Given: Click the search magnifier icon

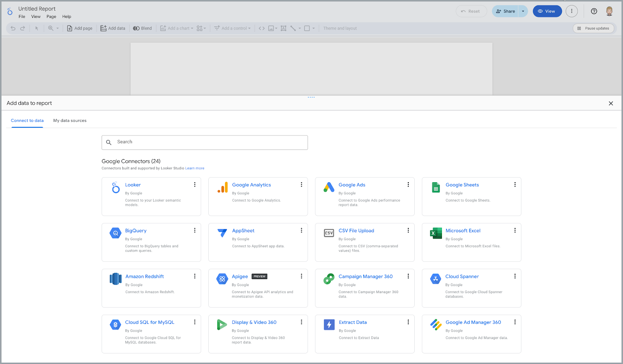Looking at the screenshot, I should coord(109,142).
